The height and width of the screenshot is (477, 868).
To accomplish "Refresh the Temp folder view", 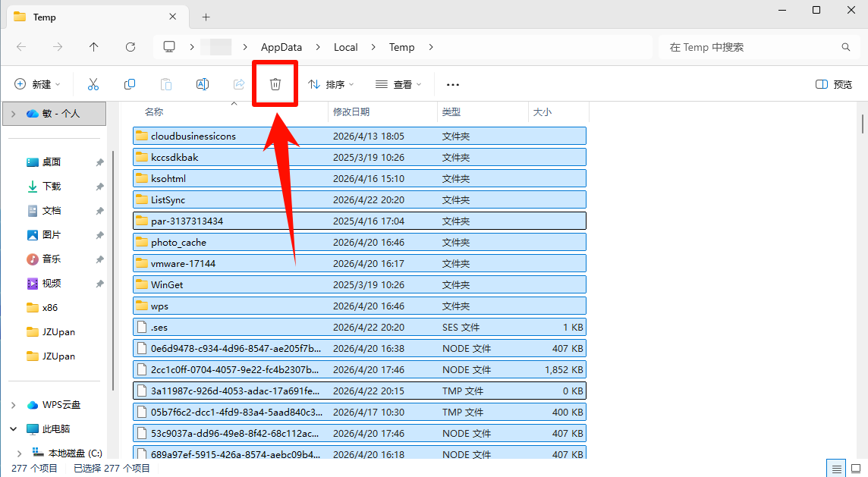I will 131,47.
